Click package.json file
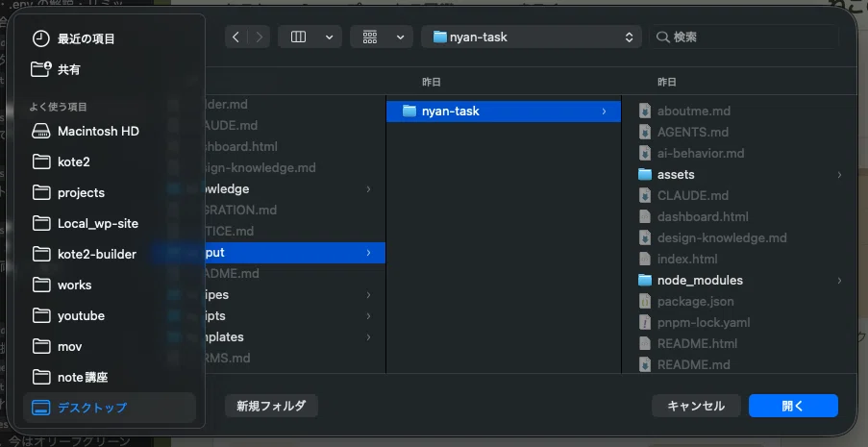 pos(695,301)
